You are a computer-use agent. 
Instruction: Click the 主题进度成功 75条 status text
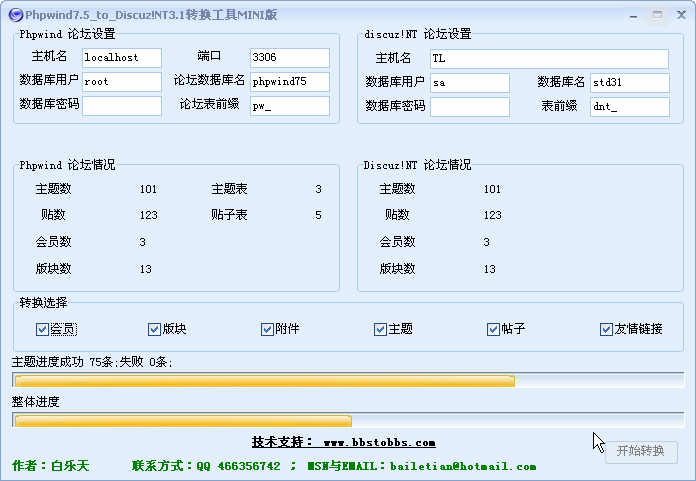(x=92, y=362)
